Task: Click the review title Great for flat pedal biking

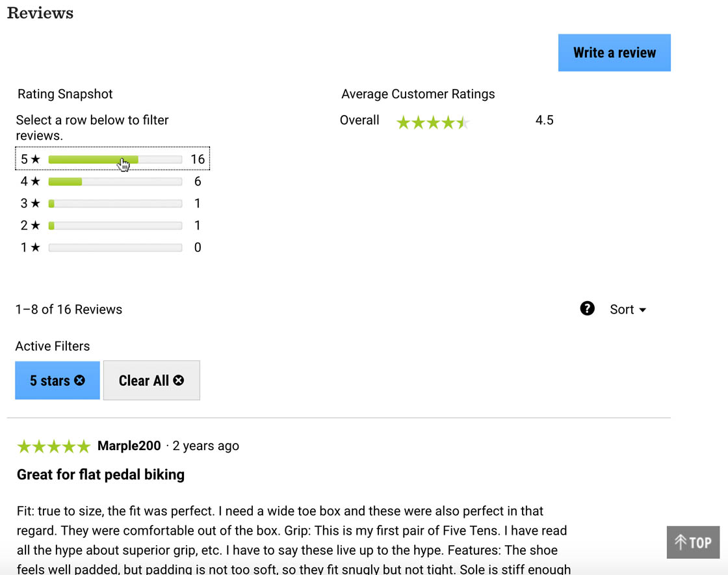Action: [x=101, y=475]
